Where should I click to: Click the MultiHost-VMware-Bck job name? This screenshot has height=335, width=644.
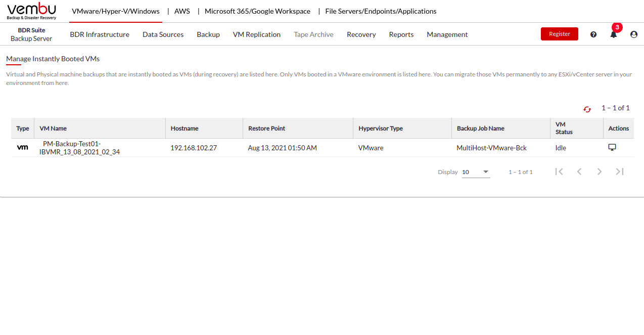[x=492, y=148]
